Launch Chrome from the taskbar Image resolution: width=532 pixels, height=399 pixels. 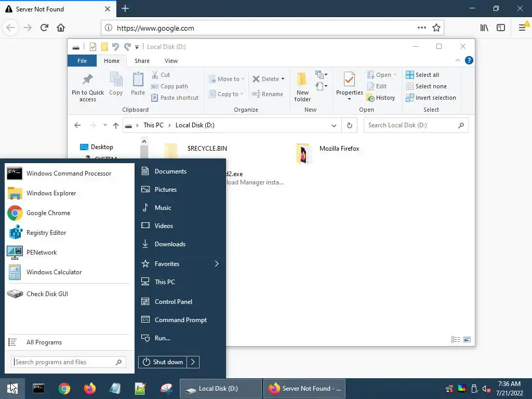pyautogui.click(x=64, y=389)
